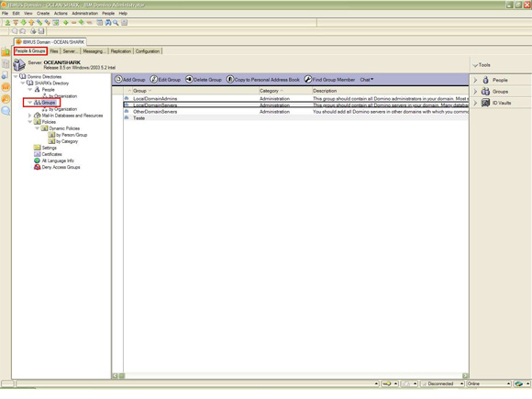Click the Delete Group action button
The image size is (532, 399).
(204, 80)
